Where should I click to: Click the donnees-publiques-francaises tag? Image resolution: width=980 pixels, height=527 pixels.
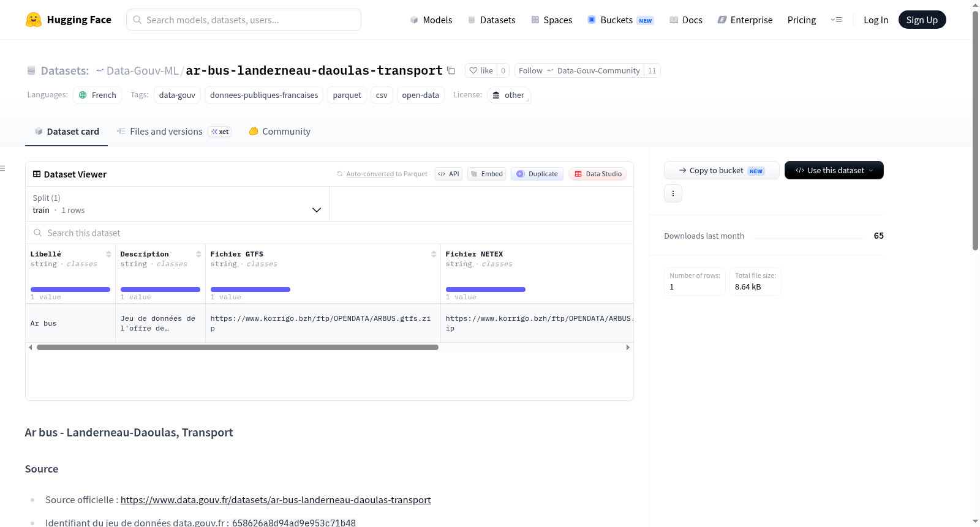click(264, 95)
